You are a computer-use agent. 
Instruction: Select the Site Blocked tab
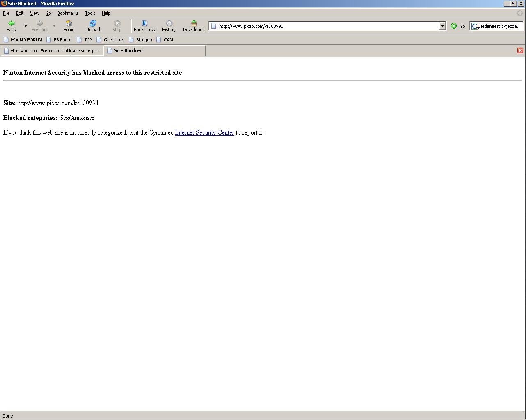pos(155,50)
